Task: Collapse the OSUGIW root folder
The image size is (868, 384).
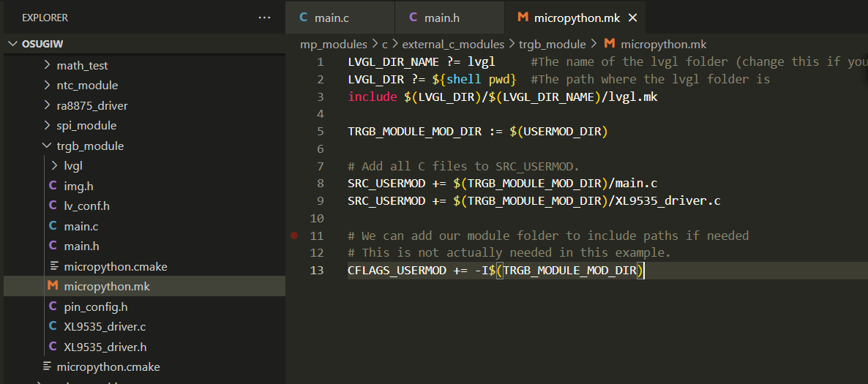Action: coord(12,45)
